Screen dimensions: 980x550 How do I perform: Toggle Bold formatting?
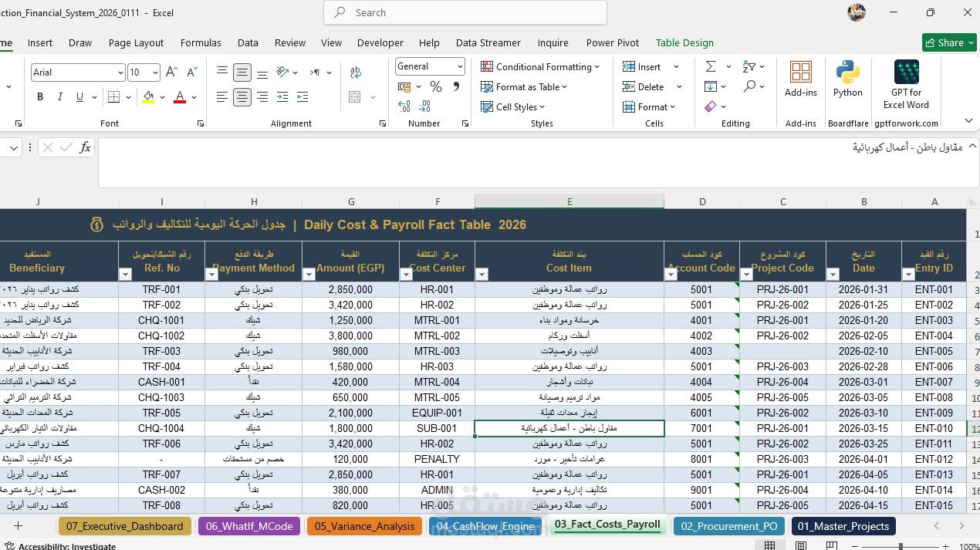40,97
